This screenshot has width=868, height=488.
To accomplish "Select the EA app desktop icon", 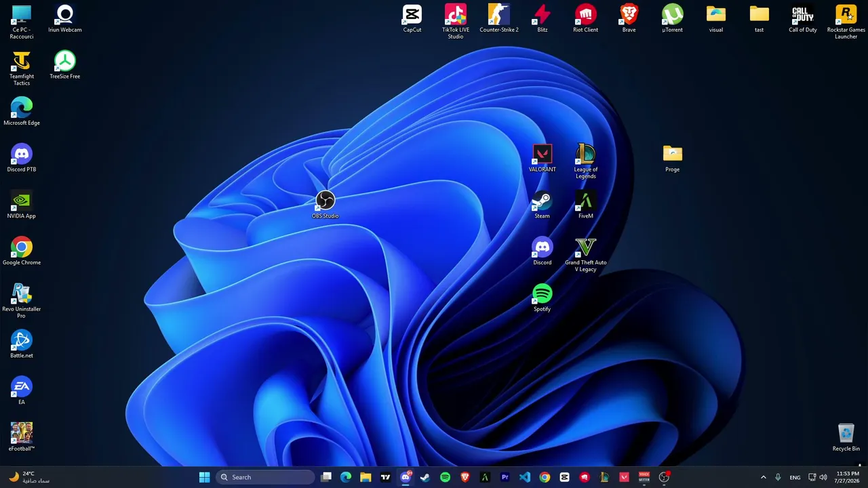I will [22, 390].
